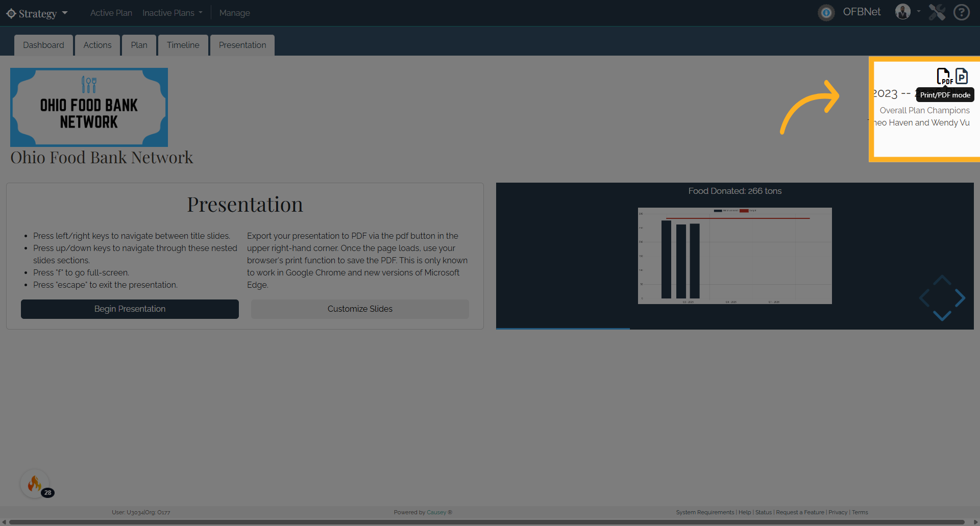The image size is (980, 526).
Task: Open the Status footer link
Action: coord(764,512)
